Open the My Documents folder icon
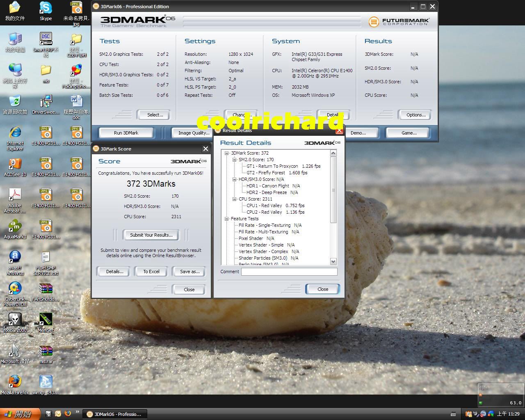 pos(15,11)
